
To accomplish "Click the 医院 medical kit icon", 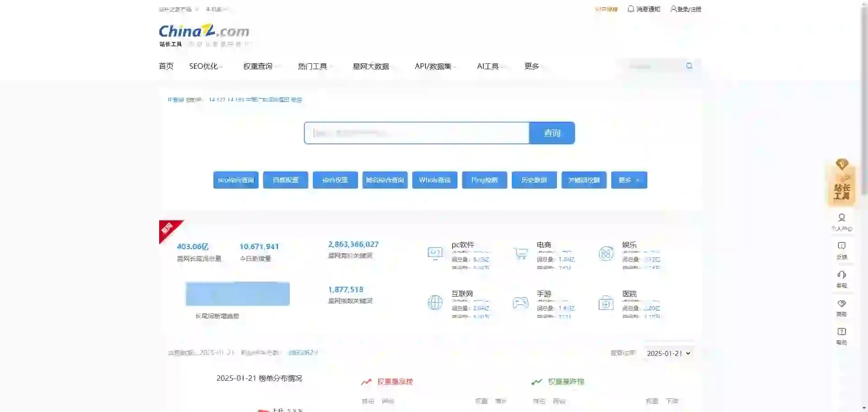I will 606,302.
